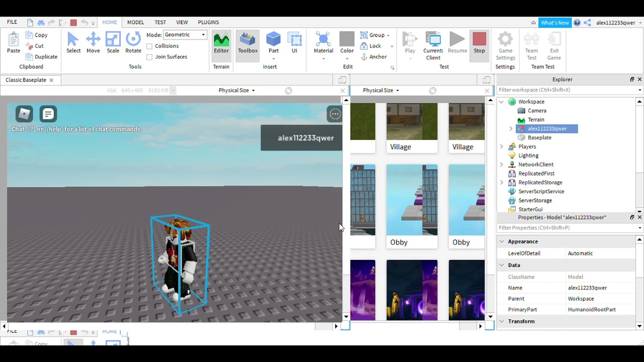Select Lighting in the Explorer

(528, 156)
